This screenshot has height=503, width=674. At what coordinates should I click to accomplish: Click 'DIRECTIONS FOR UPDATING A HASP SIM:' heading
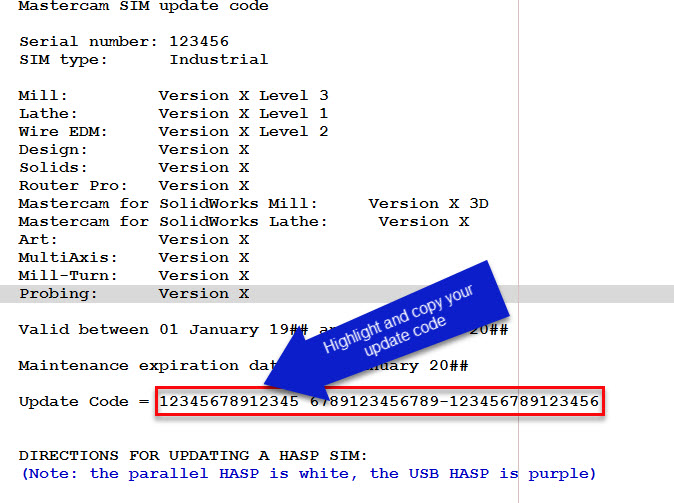pyautogui.click(x=193, y=456)
